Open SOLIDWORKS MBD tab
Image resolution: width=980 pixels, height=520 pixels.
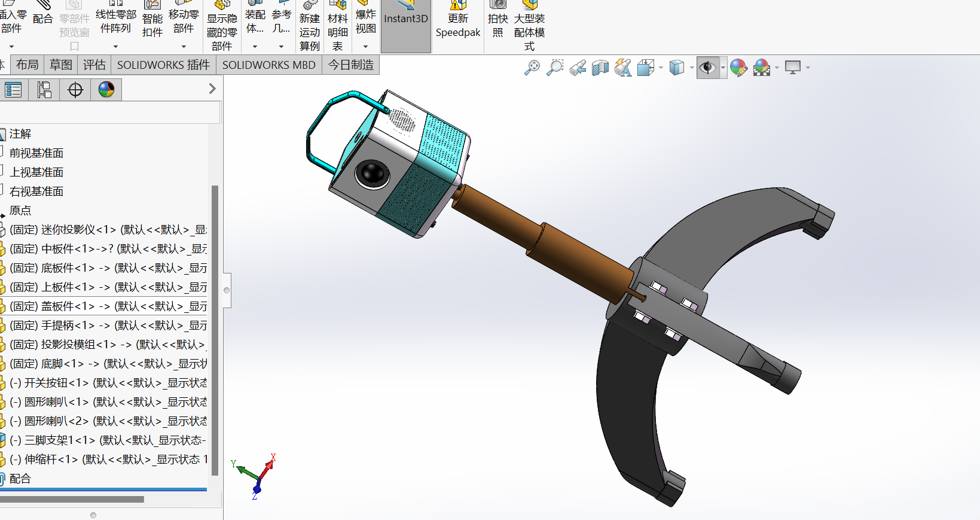tap(269, 65)
